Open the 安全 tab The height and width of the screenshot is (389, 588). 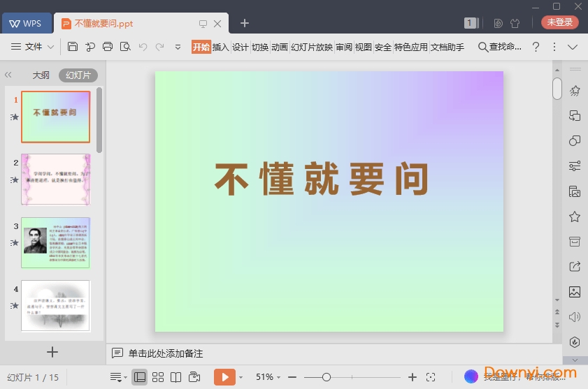383,47
